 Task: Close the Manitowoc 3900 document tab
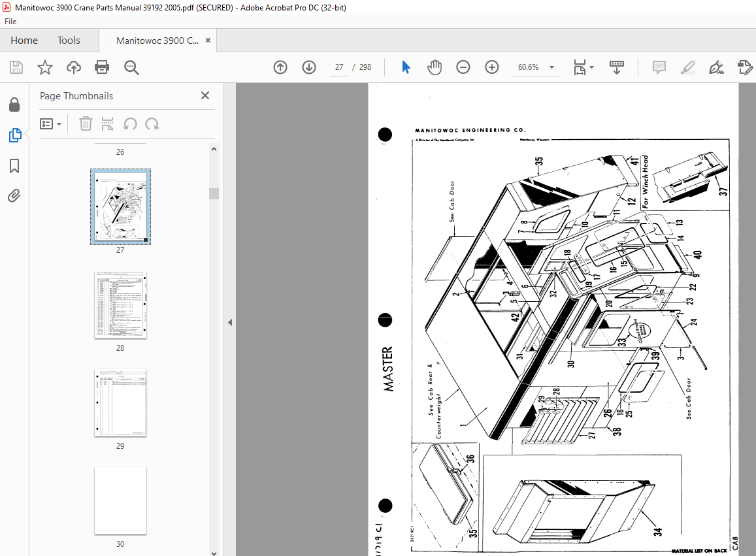tap(208, 41)
